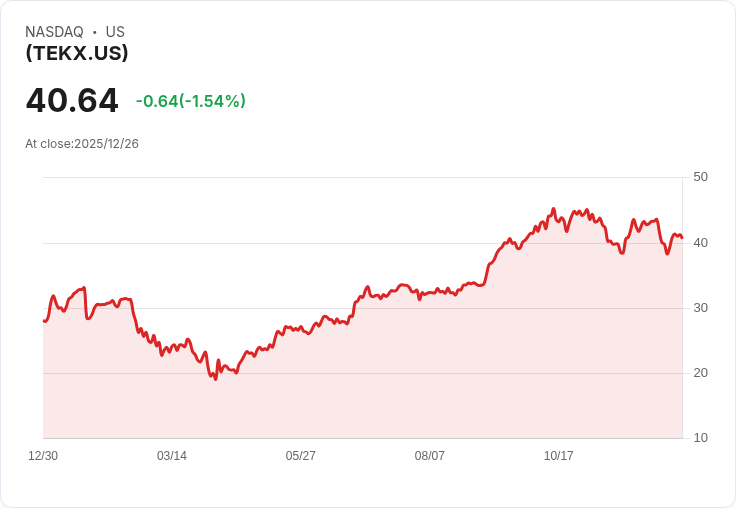Click the leftmost start of the price line
This screenshot has width=736, height=508.
tap(44, 321)
